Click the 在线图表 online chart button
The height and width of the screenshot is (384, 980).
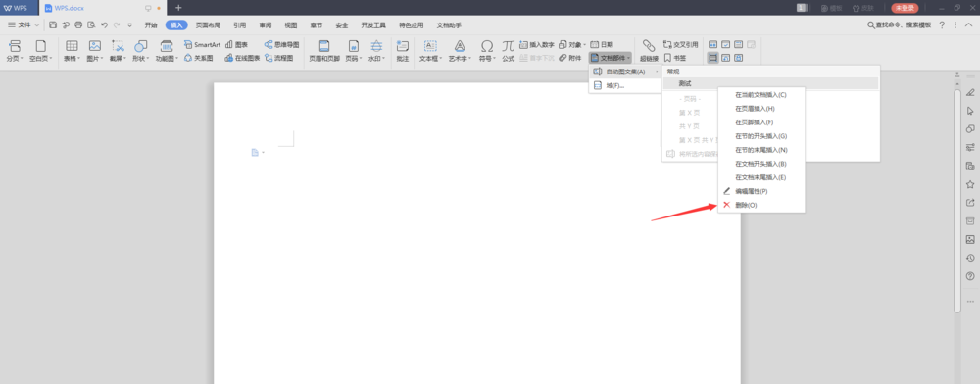click(242, 58)
